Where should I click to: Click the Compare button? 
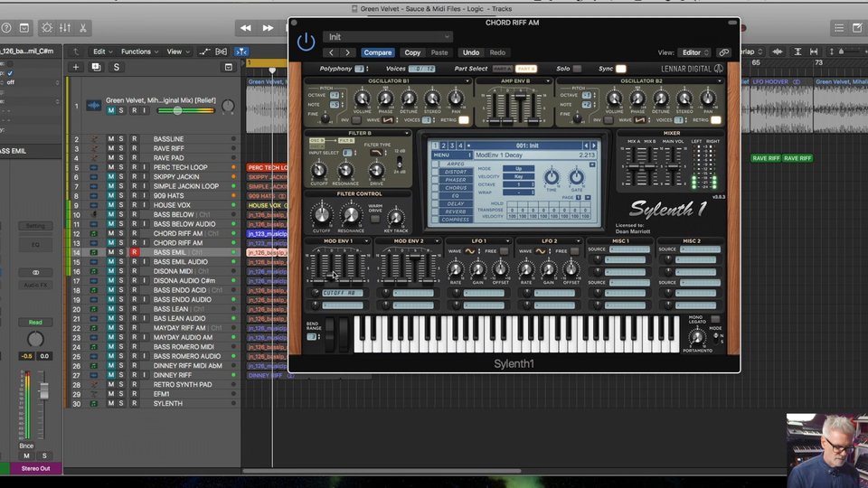coord(378,52)
